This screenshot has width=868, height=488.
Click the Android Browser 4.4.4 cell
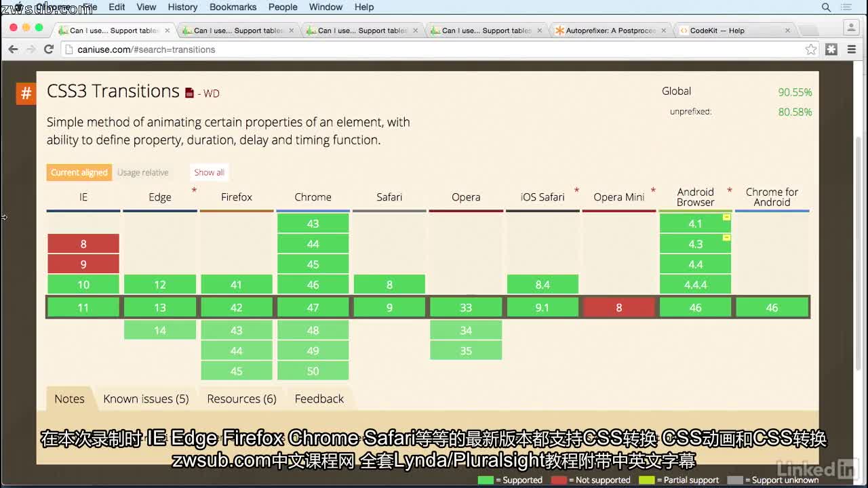(695, 285)
